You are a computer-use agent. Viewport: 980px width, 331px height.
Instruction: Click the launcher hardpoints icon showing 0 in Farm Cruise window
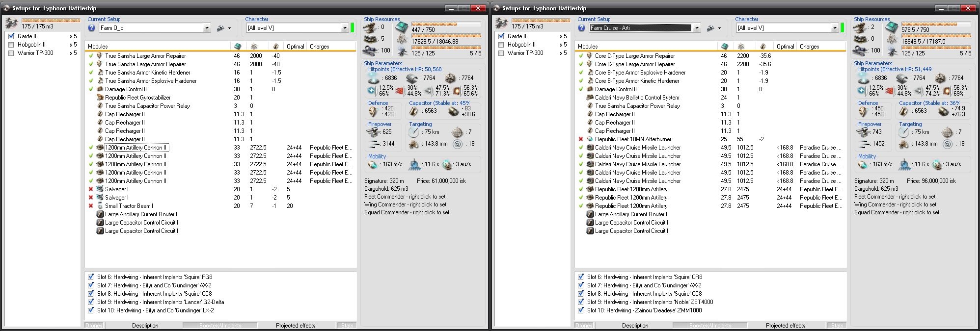860,39
